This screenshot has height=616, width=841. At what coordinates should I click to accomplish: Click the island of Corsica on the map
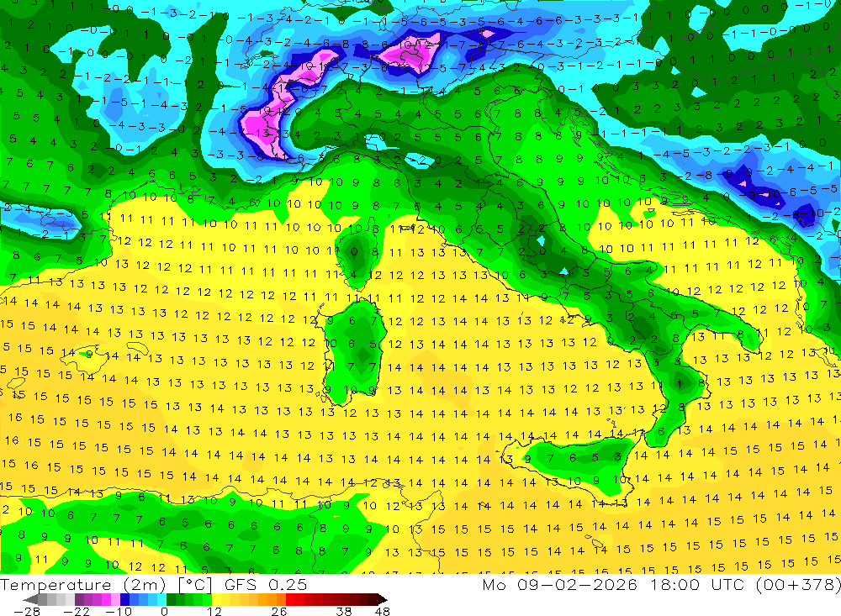click(x=357, y=255)
